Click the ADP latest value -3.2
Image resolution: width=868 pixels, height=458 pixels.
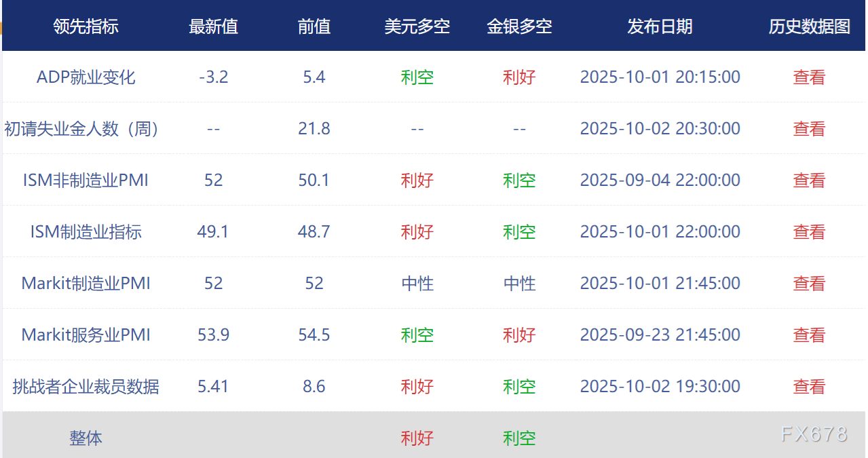point(213,77)
